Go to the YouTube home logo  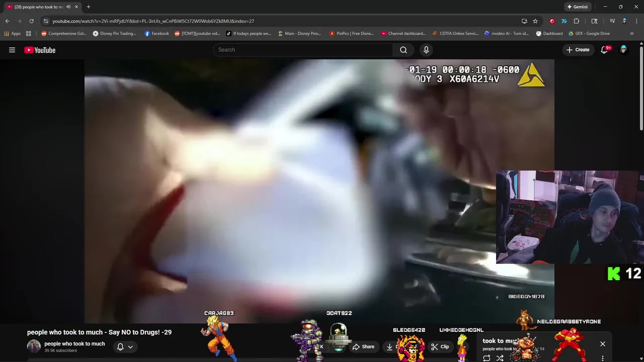pos(40,50)
